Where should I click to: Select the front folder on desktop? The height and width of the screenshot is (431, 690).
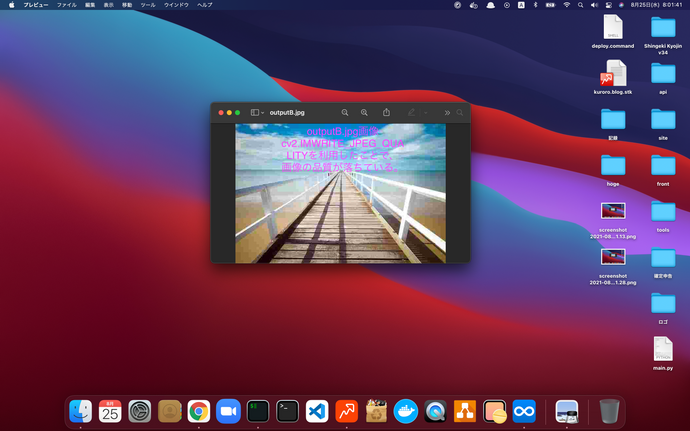(x=663, y=170)
